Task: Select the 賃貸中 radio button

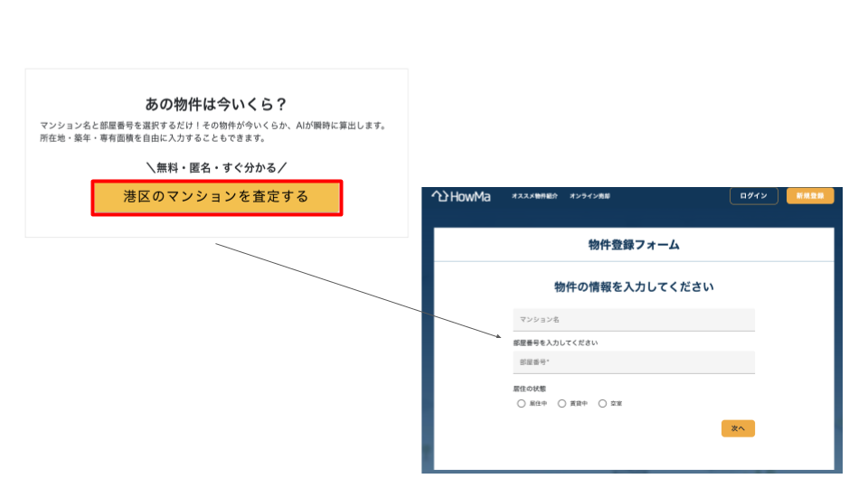Action: pos(562,404)
